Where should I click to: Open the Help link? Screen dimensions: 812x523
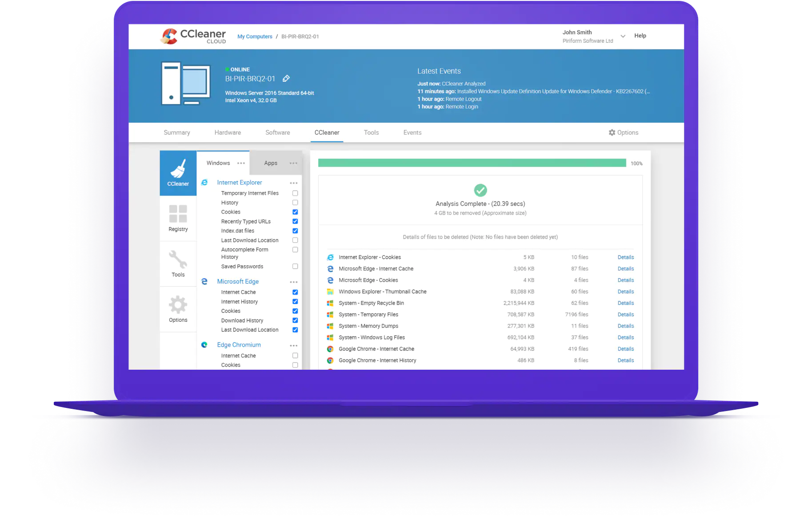point(640,36)
